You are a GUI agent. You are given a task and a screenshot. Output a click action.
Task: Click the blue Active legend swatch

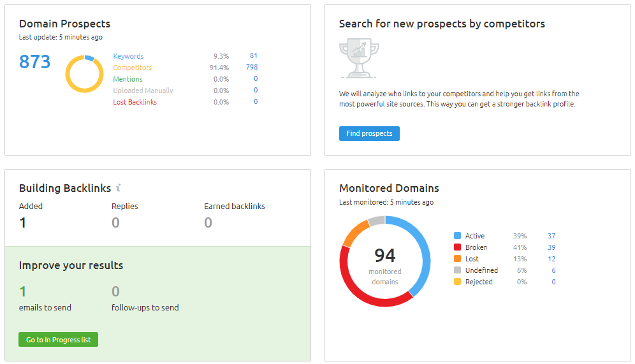[457, 236]
